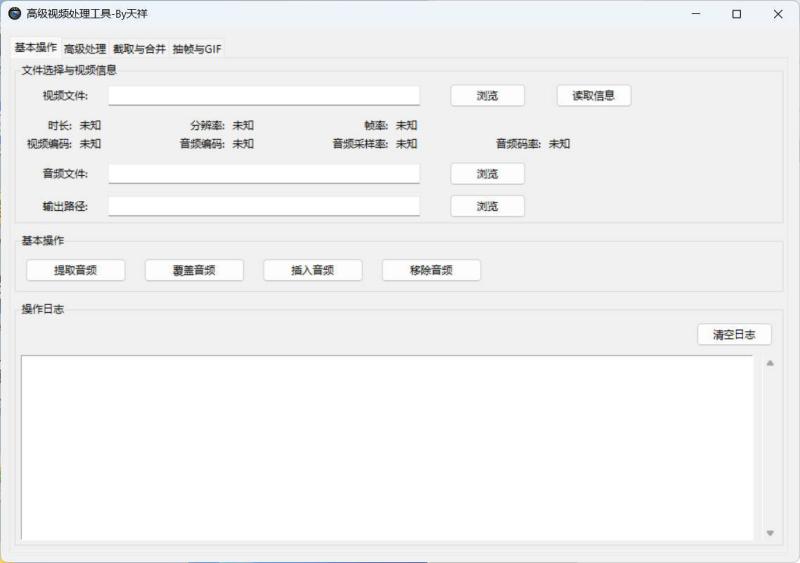Maximize the video tool window
The height and width of the screenshot is (563, 800).
(x=737, y=14)
